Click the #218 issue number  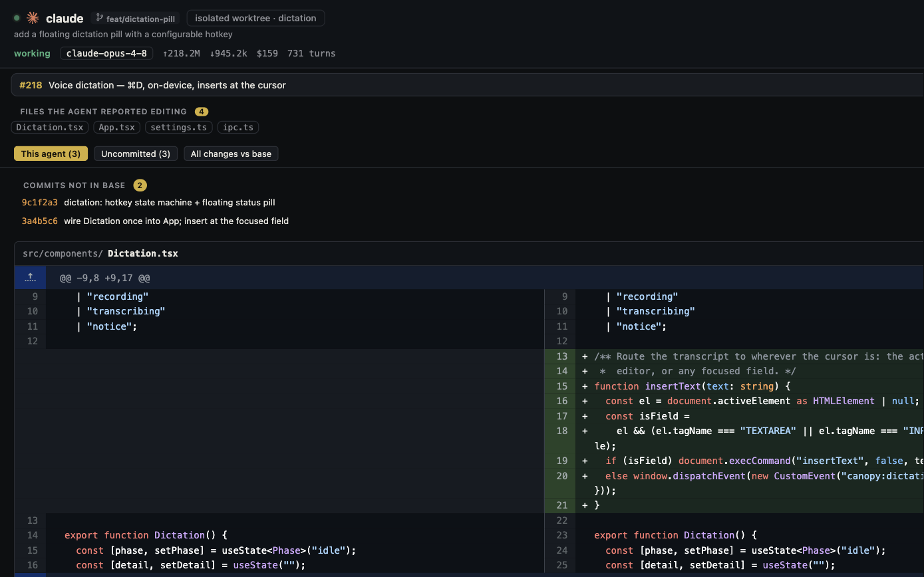[x=31, y=85]
